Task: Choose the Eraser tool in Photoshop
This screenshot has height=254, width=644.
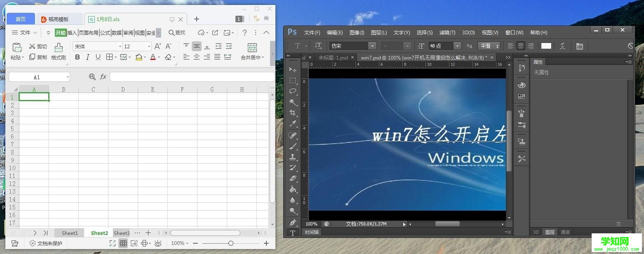Action: pos(293,178)
